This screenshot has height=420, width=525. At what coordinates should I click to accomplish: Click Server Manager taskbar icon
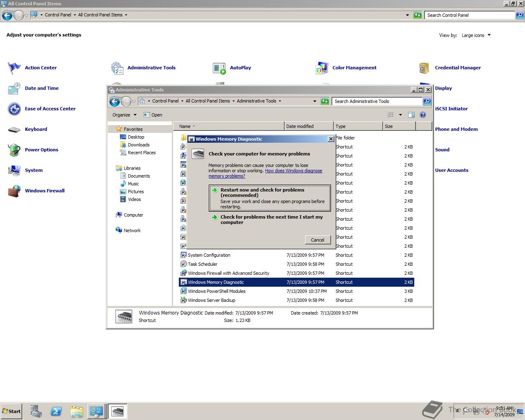point(36,411)
